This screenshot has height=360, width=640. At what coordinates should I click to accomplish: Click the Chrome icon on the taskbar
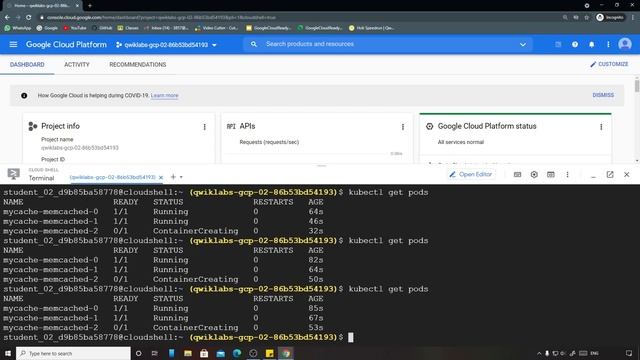pos(286,353)
